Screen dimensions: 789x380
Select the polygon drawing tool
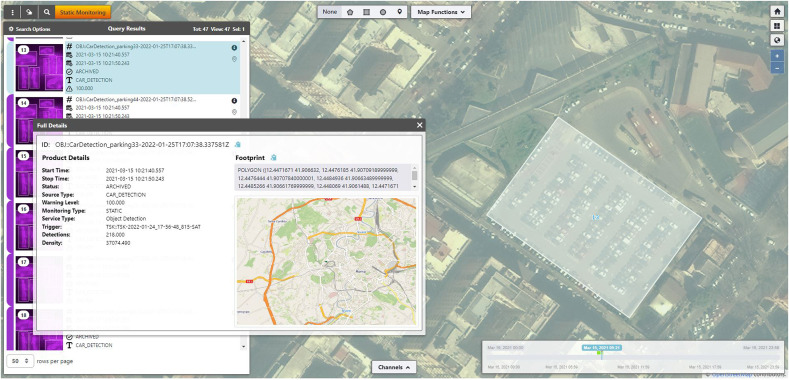coord(350,12)
